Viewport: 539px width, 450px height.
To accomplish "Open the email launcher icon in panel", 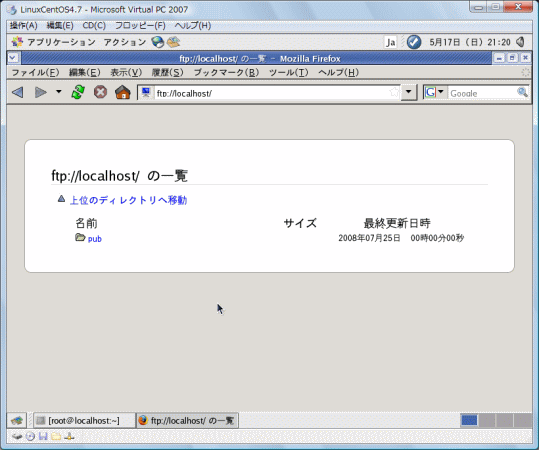I will click(x=174, y=42).
